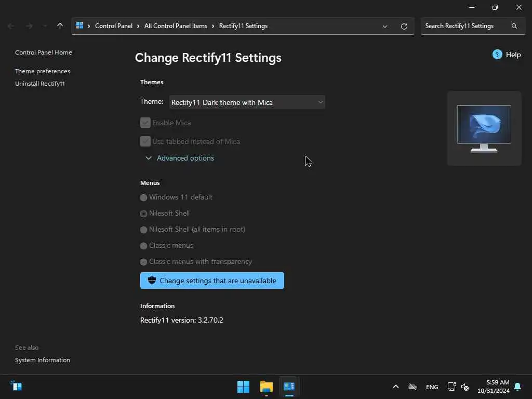The image size is (532, 399).
Task: Go back using the back arrow
Action: (11, 26)
